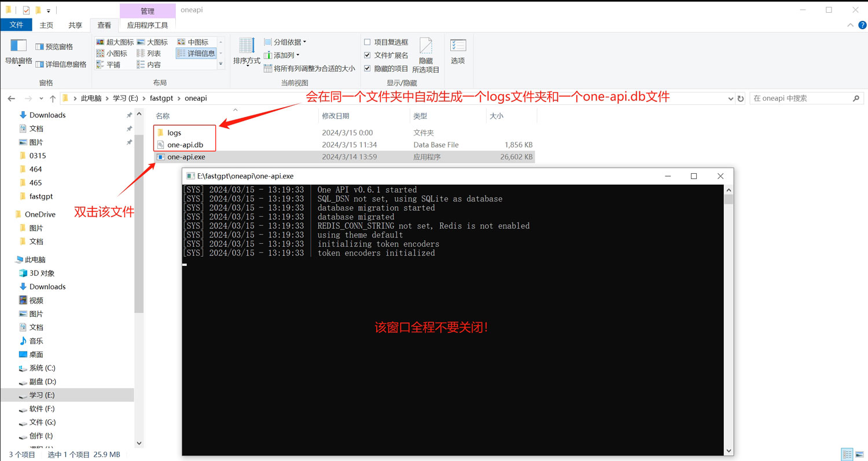Sort by Date modified column header
This screenshot has width=868, height=461.
coord(365,116)
